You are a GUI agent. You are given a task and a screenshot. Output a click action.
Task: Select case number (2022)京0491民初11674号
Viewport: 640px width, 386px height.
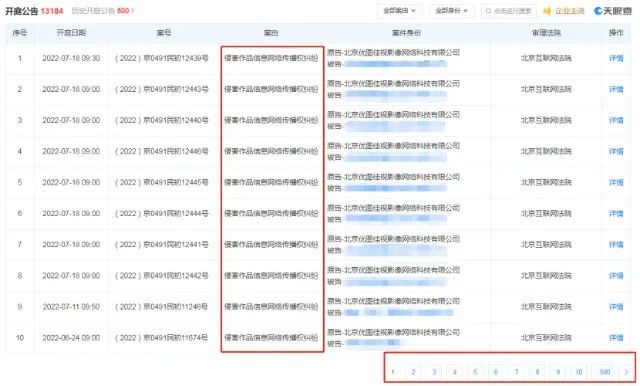(162, 338)
